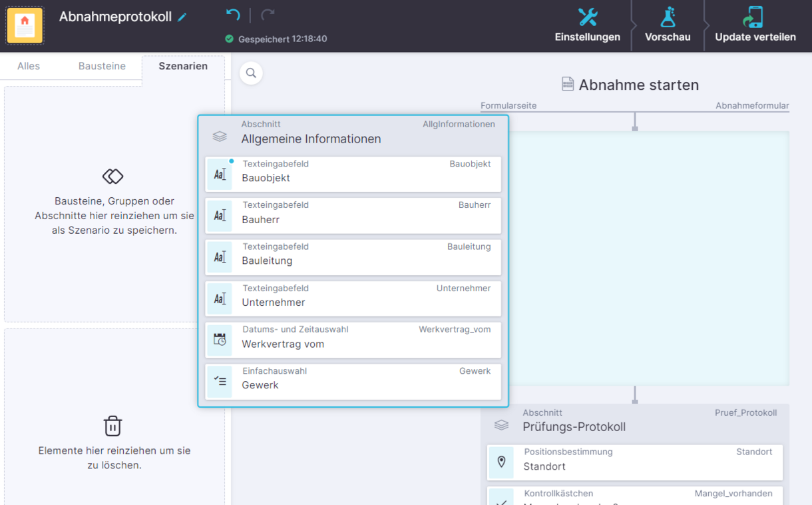
Task: Click the stack icon of Allgemeine Informationen section
Action: click(x=220, y=136)
